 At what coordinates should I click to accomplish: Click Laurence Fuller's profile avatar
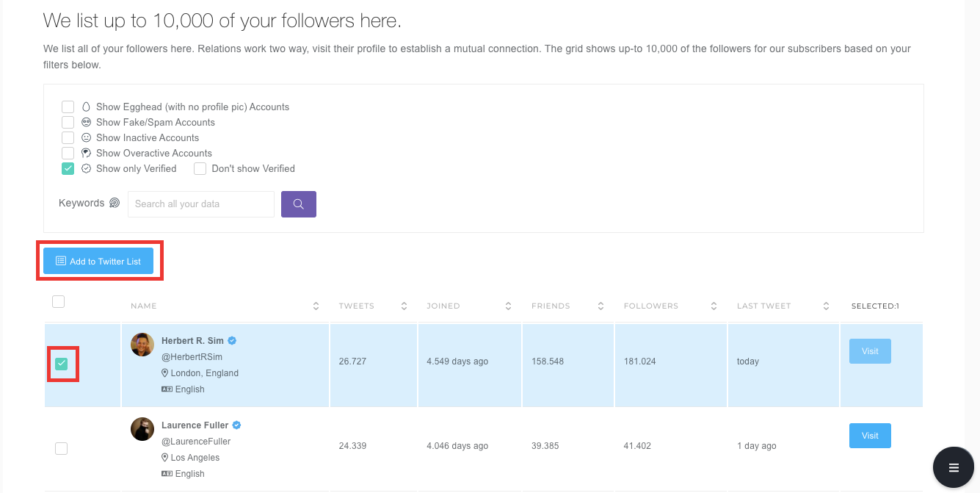point(142,429)
